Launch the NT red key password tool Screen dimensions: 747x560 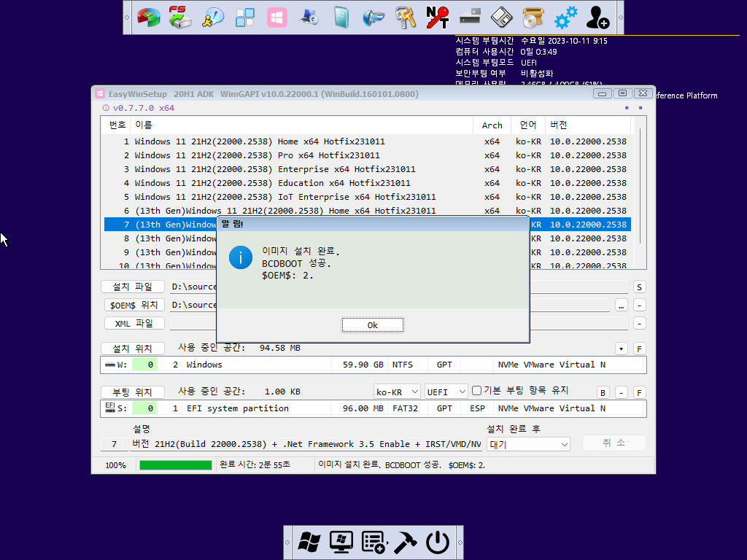438,17
